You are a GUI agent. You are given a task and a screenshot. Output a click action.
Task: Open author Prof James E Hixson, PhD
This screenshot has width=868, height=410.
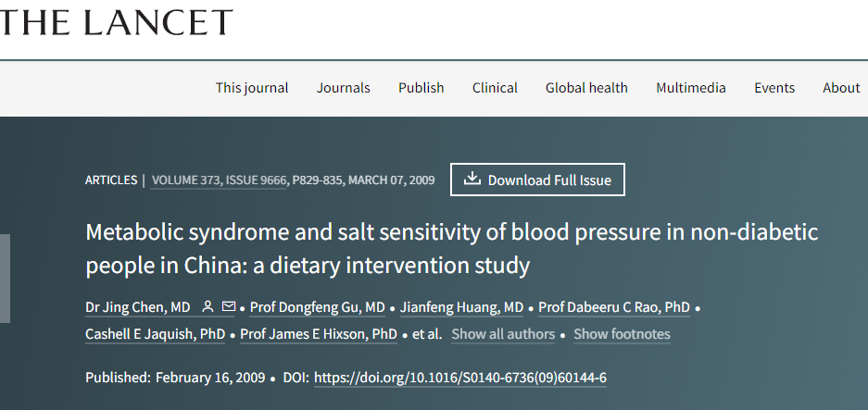(x=319, y=334)
